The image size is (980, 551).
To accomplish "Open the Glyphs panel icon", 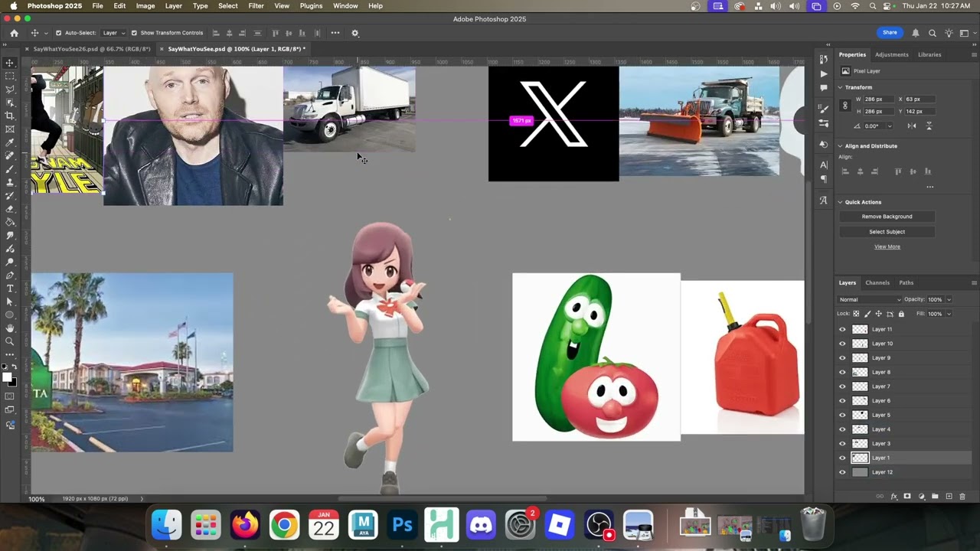I will click(823, 201).
